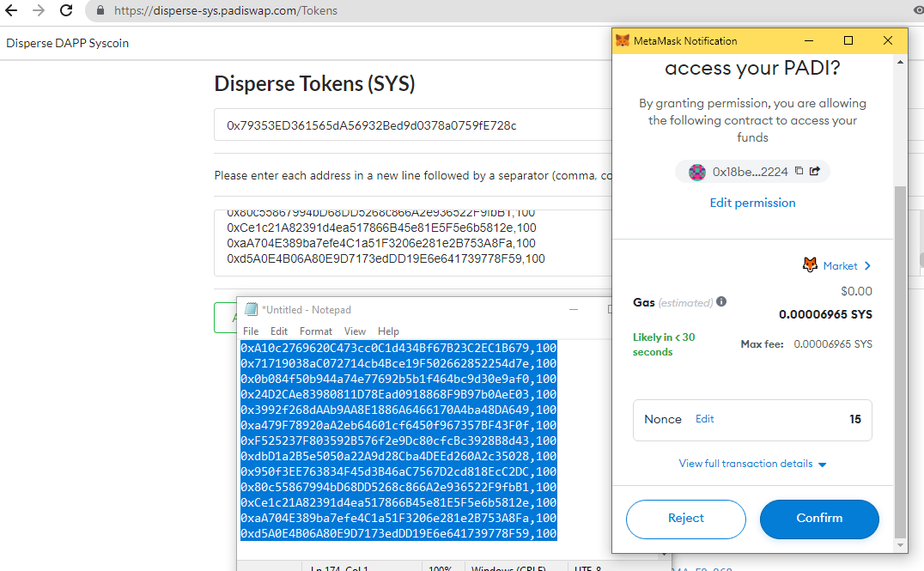This screenshot has height=571, width=924.
Task: Click Notepad line starting 0x950f3EE7
Action: [x=398, y=471]
